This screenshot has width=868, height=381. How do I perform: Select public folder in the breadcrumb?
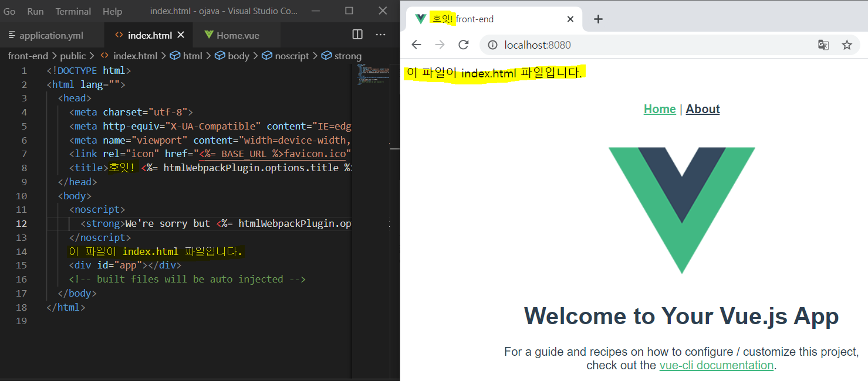tap(73, 56)
